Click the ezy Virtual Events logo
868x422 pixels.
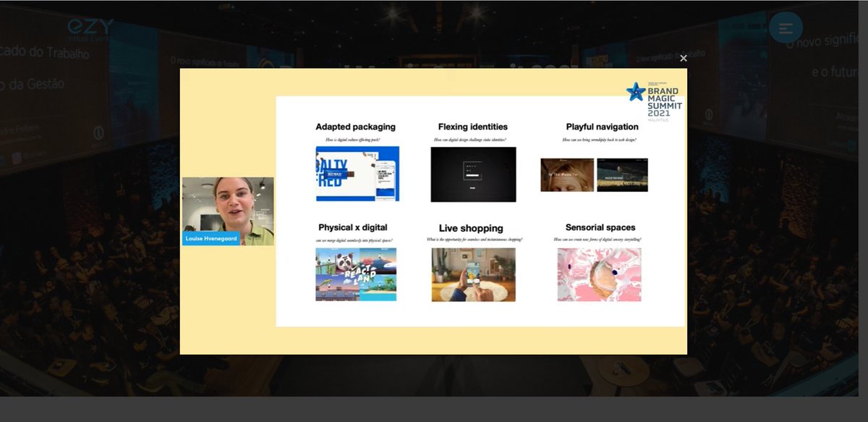90,29
